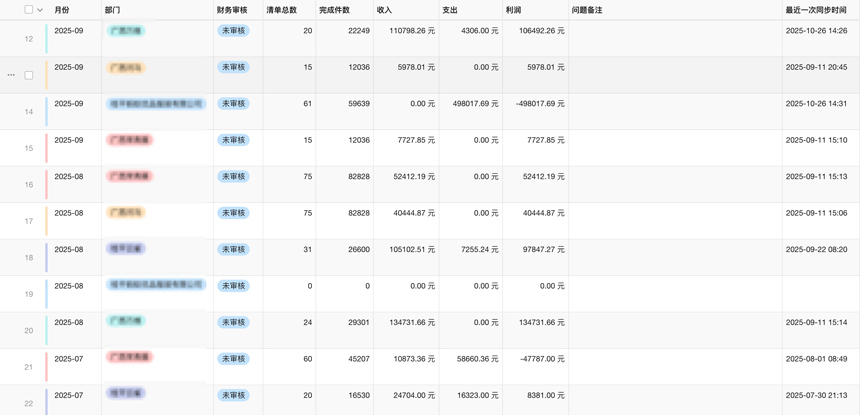The height and width of the screenshot is (415, 860).
Task: Click the three-dot handle on hovered row
Action: pos(11,75)
